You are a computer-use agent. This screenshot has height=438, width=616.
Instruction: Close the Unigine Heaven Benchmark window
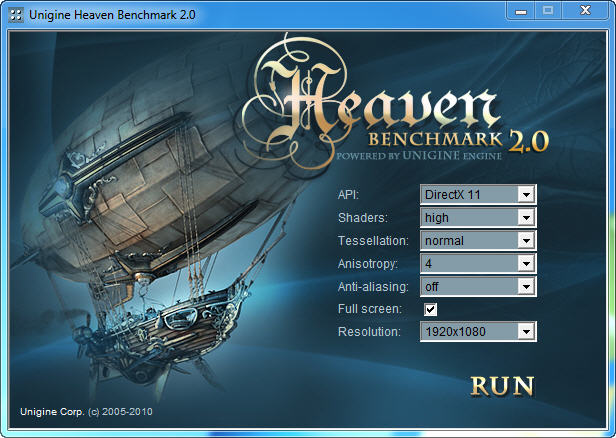[x=585, y=11]
